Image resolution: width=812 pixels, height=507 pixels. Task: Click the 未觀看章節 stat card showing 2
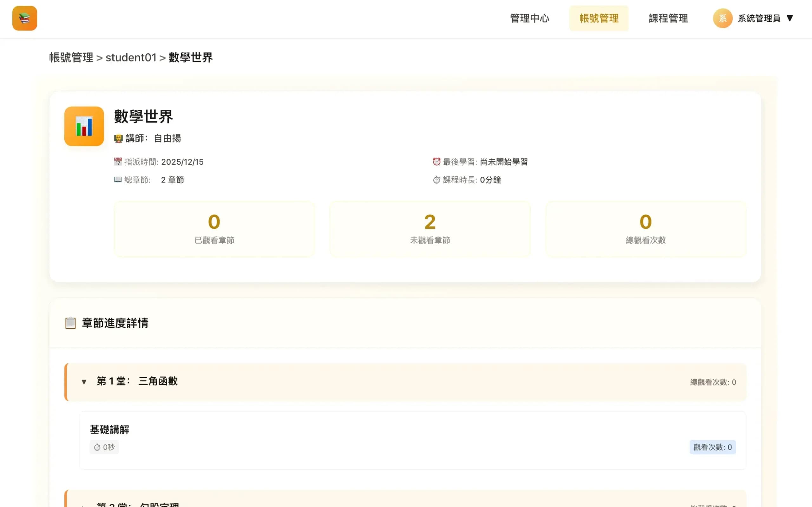[429, 229]
